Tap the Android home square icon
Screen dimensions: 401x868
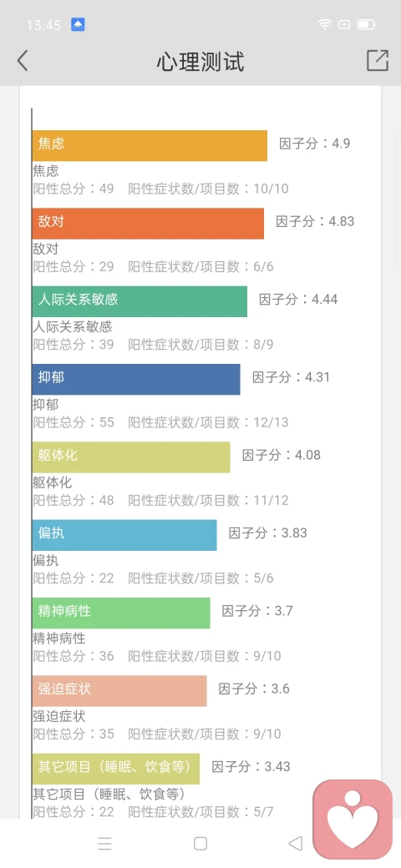click(x=200, y=843)
